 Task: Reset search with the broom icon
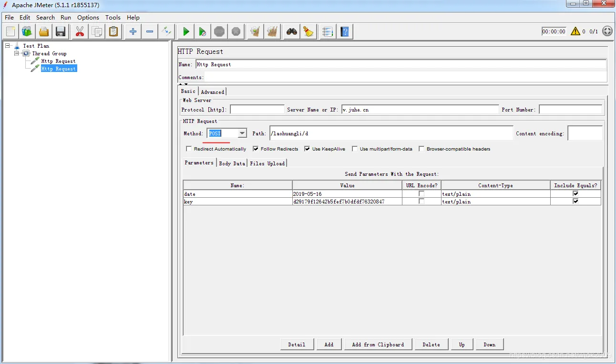(308, 32)
